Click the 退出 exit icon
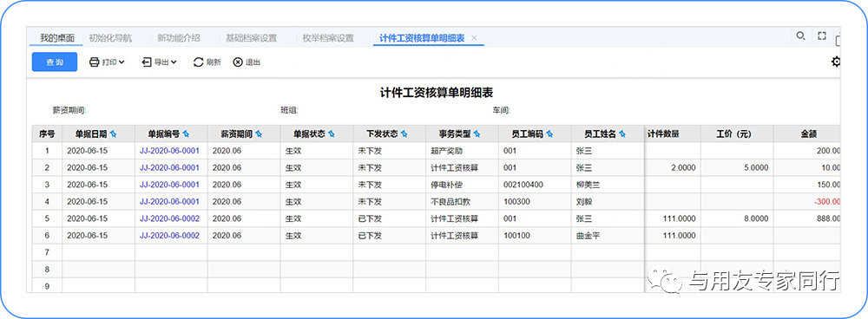Viewport: 868px width, 319px height. pos(238,62)
